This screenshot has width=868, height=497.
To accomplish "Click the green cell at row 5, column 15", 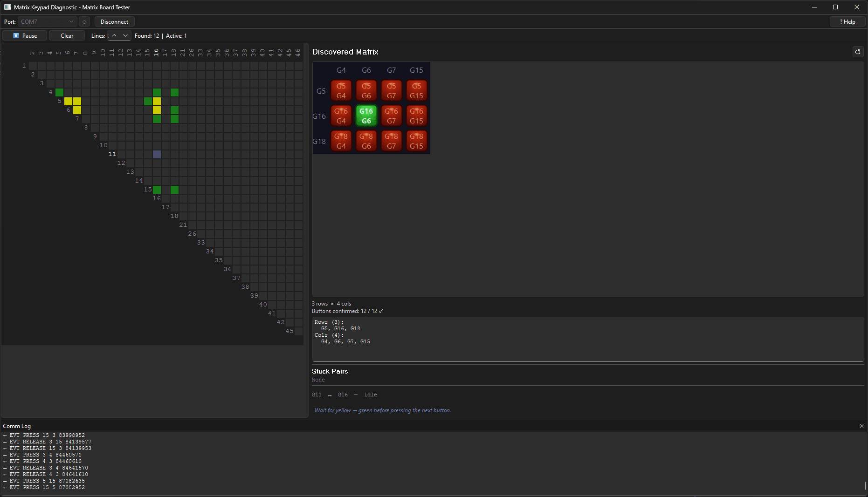I will point(148,101).
